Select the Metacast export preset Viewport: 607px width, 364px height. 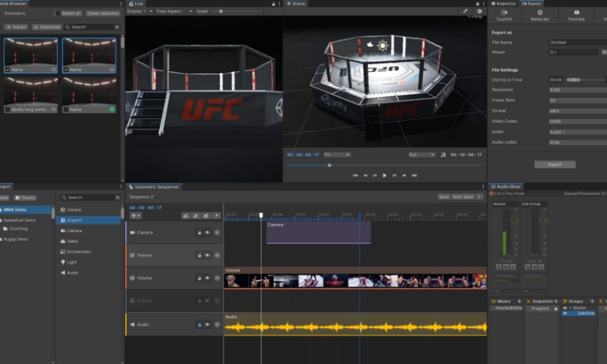click(x=540, y=16)
